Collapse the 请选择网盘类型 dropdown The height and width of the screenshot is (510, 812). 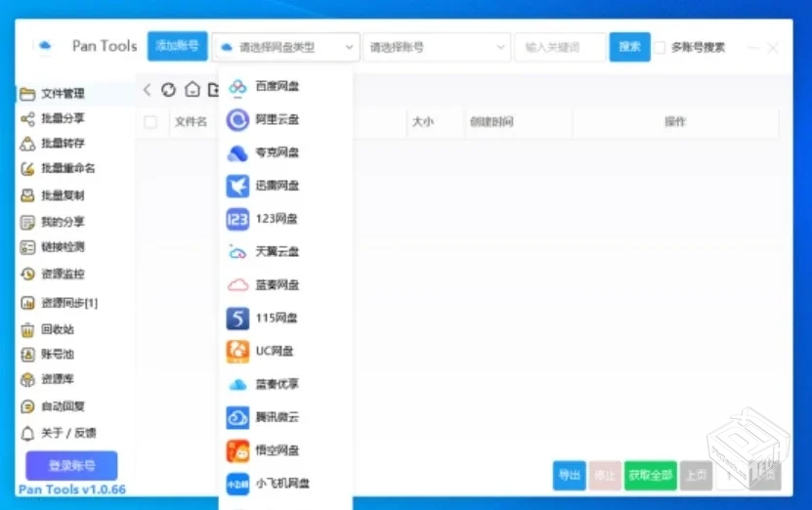(286, 47)
